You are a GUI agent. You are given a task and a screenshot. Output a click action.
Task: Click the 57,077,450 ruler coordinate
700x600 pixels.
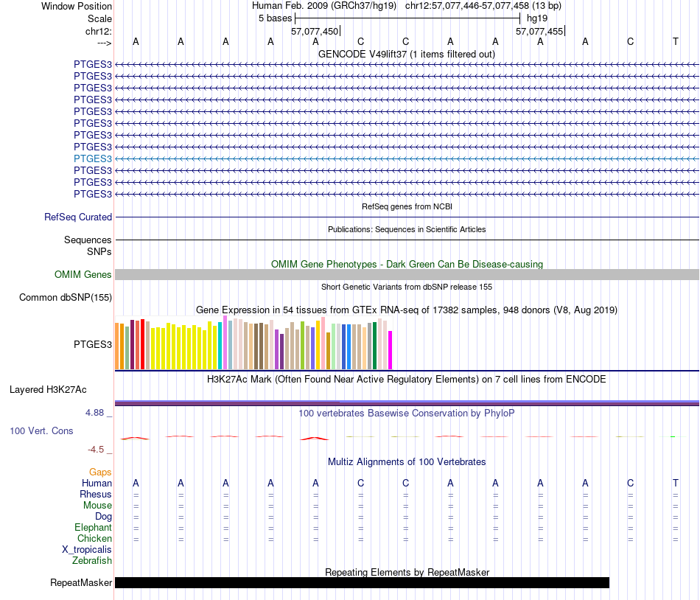[315, 31]
